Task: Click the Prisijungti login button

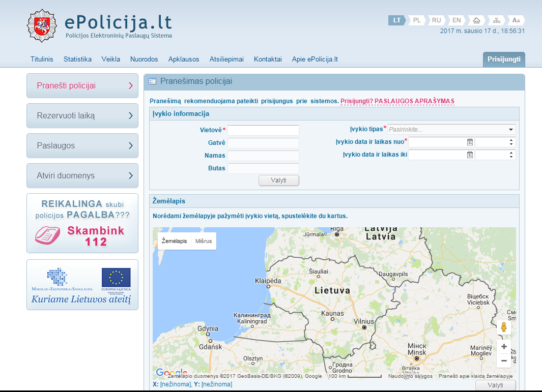Action: (x=504, y=59)
